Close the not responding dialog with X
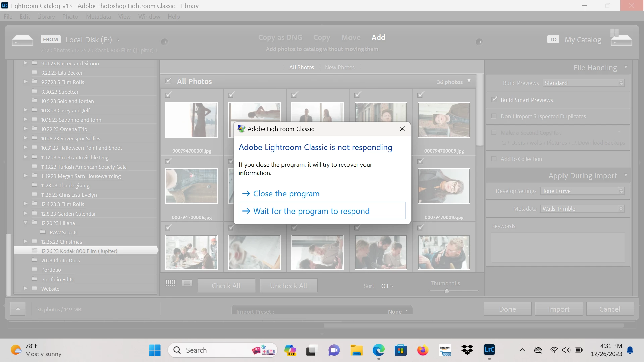This screenshot has height=362, width=644. [402, 129]
